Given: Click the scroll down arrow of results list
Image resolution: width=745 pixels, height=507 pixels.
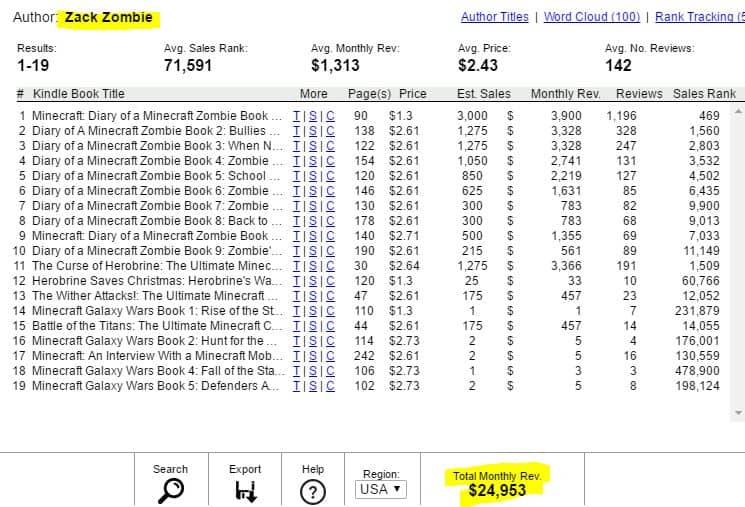Looking at the screenshot, I should (x=738, y=413).
